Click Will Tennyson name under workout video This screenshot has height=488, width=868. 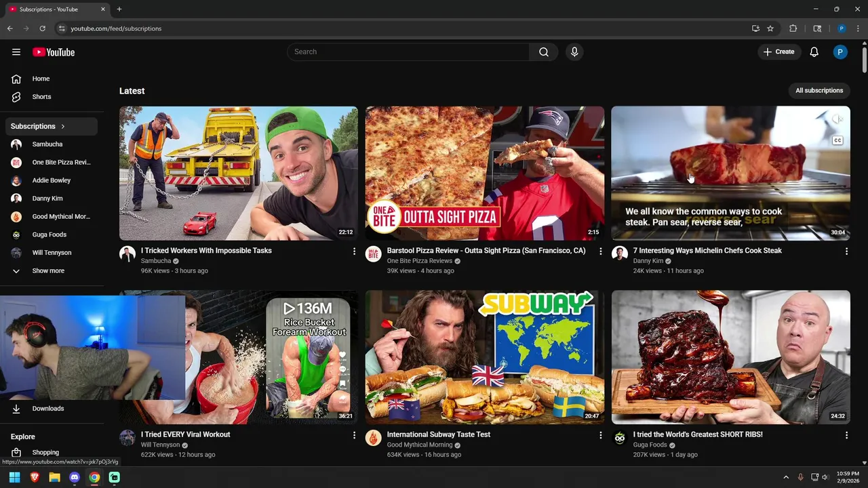(160, 445)
